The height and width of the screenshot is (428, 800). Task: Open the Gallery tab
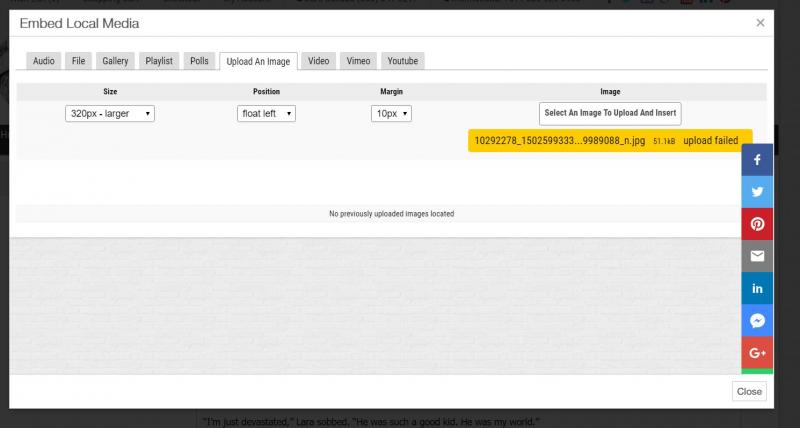pos(115,61)
